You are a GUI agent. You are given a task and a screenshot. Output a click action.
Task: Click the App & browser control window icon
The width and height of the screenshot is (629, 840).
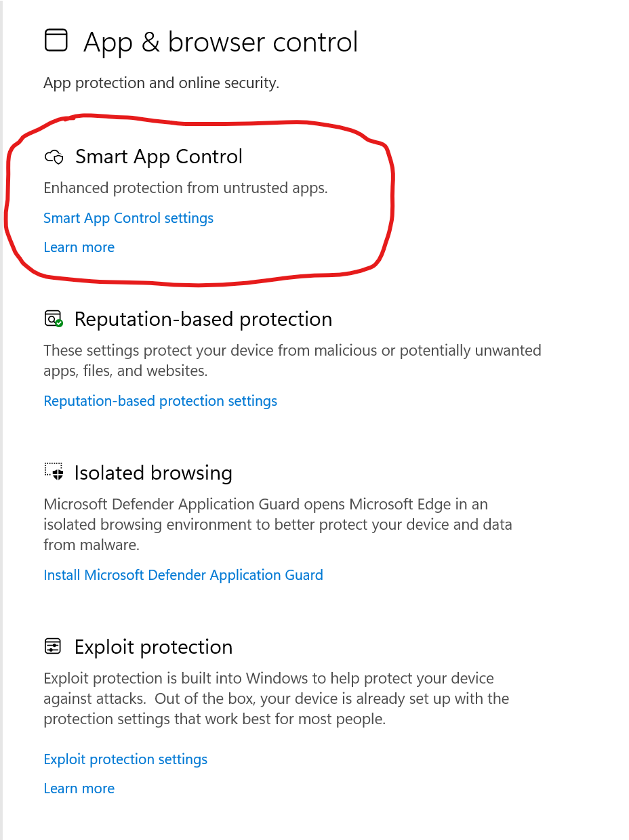point(56,40)
